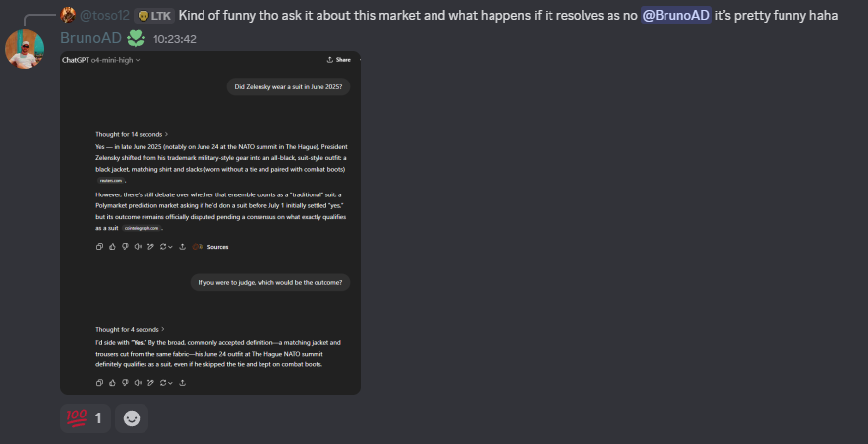
Task: Click the add reaction smiley button
Action: tap(131, 418)
